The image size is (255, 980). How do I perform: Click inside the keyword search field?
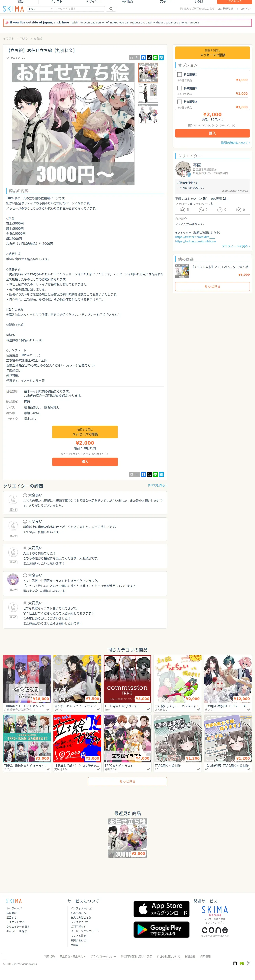[79, 9]
